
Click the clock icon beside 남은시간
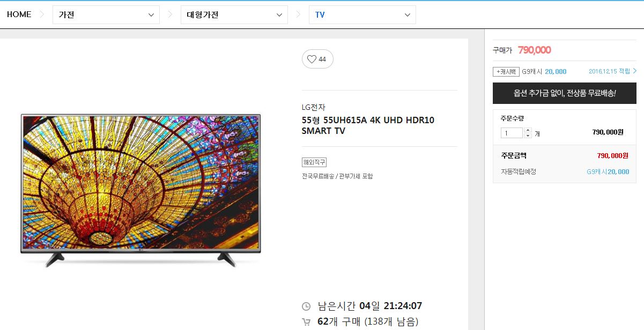pos(306,306)
